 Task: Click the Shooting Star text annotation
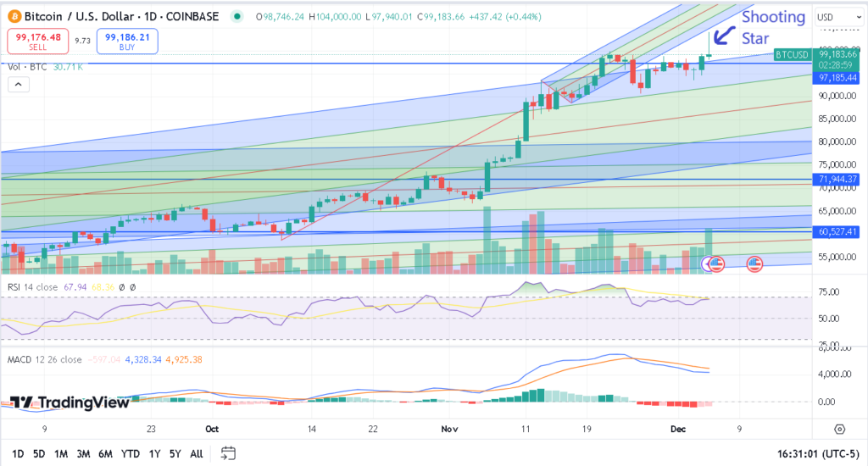[773, 28]
